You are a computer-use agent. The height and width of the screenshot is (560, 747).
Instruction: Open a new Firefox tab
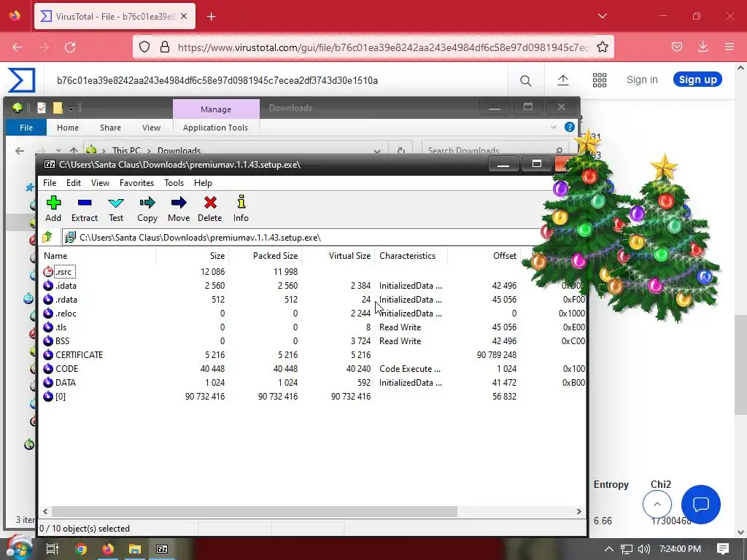212,17
